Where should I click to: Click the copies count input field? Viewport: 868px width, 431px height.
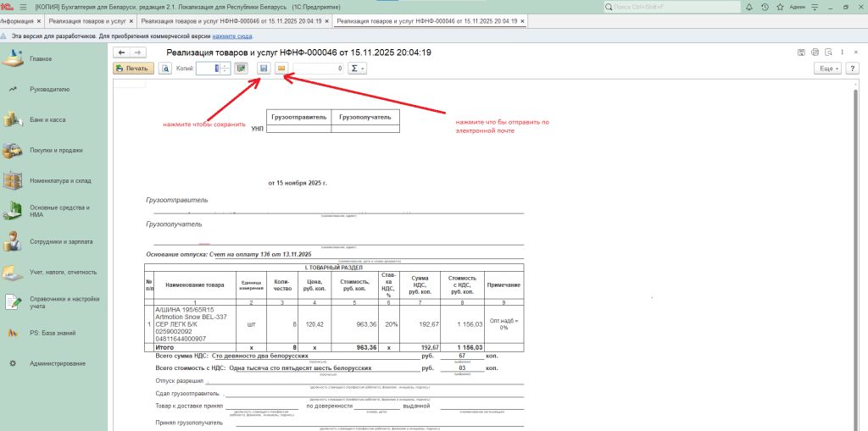(x=208, y=68)
